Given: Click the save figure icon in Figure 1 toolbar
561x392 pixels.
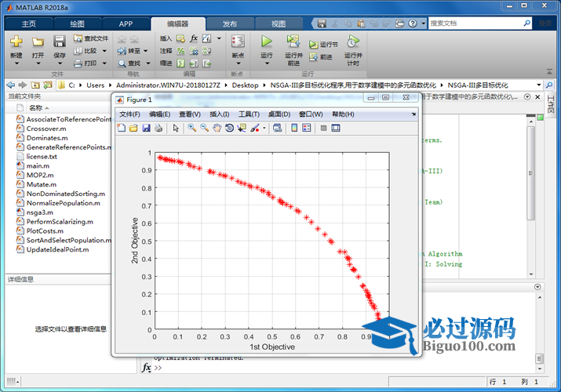Looking at the screenshot, I should click(146, 128).
